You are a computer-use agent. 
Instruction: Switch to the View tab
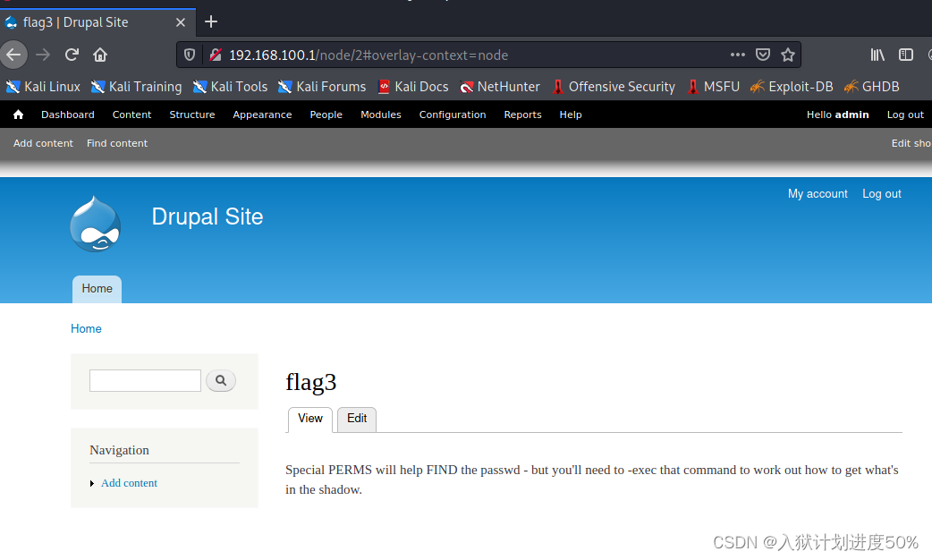click(310, 420)
